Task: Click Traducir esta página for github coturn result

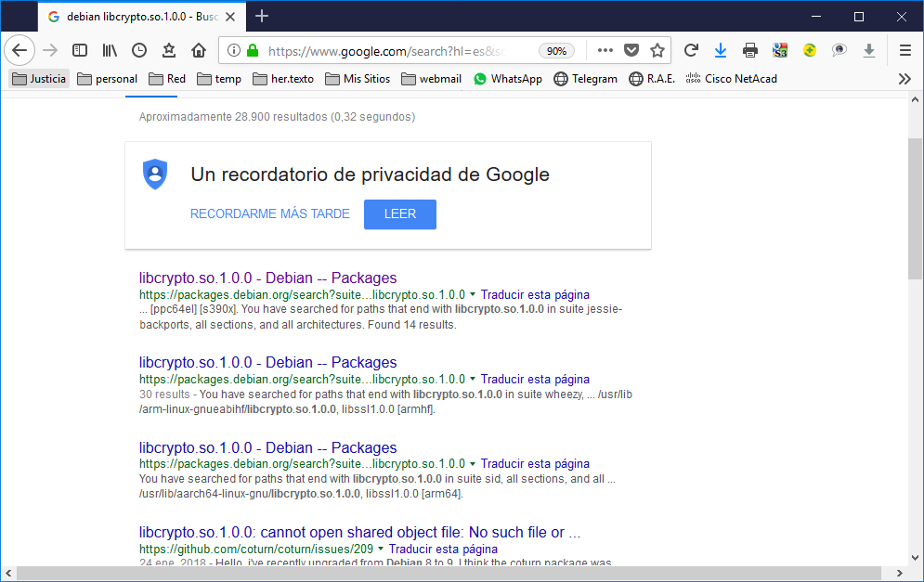Action: 443,549
